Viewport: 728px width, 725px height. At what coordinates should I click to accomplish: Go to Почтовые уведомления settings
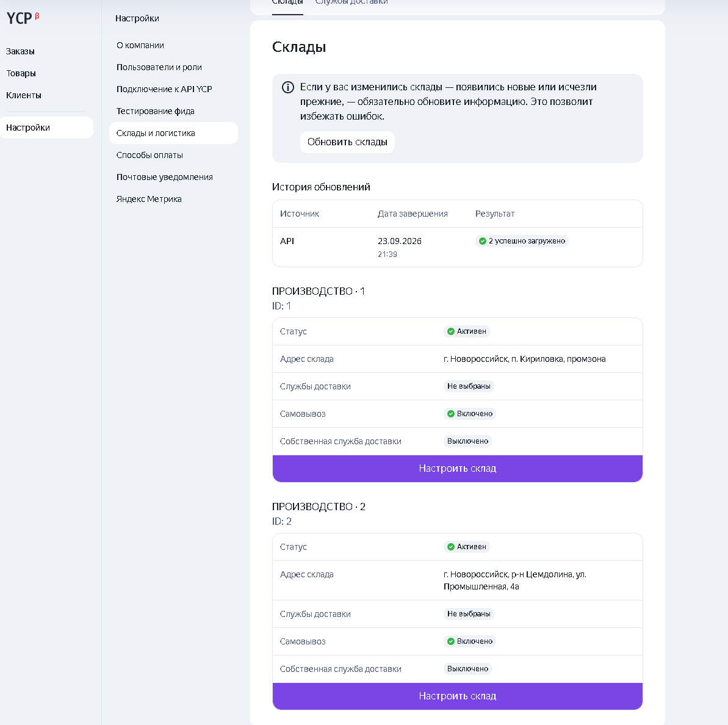tap(165, 177)
